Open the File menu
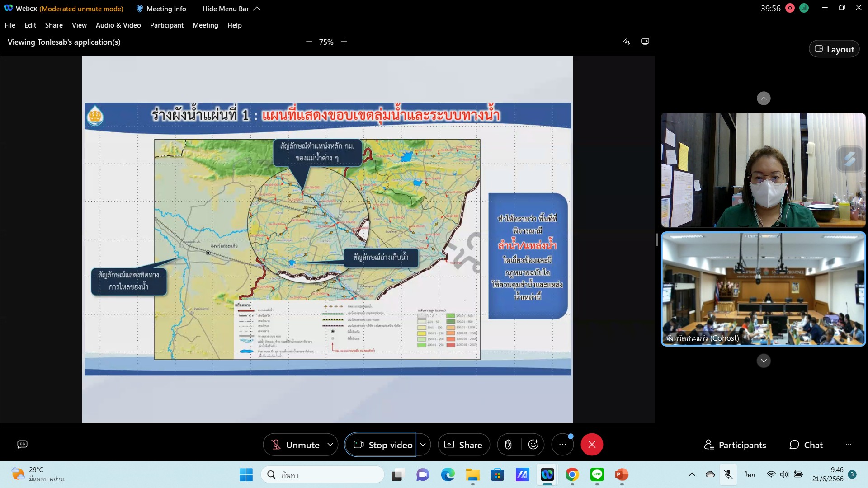 pyautogui.click(x=10, y=25)
